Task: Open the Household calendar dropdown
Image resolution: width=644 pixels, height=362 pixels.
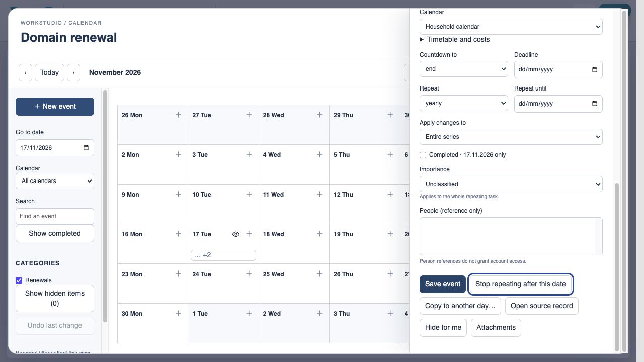Action: coord(511,27)
